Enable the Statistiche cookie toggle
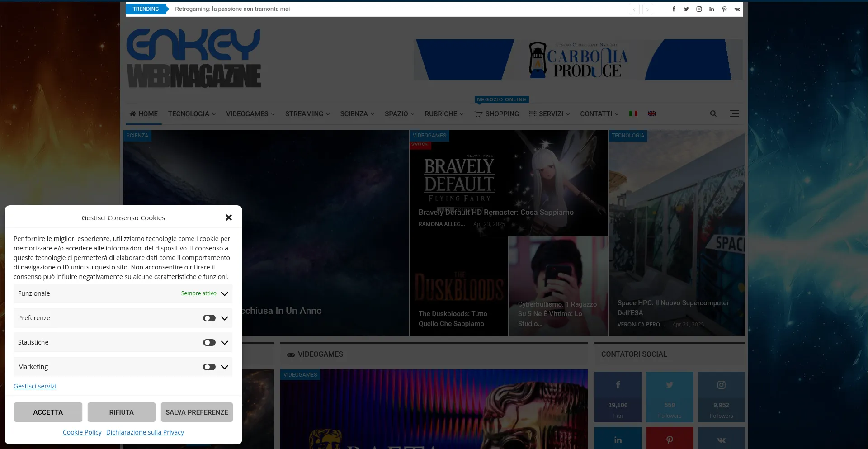Viewport: 868px width, 449px height. point(209,343)
